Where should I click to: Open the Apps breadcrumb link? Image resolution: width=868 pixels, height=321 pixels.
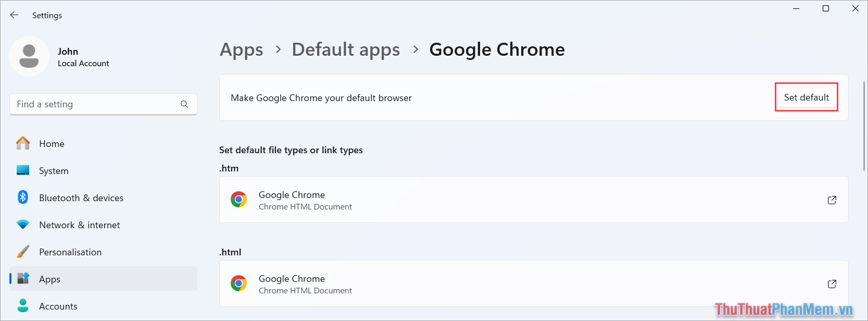tap(241, 49)
